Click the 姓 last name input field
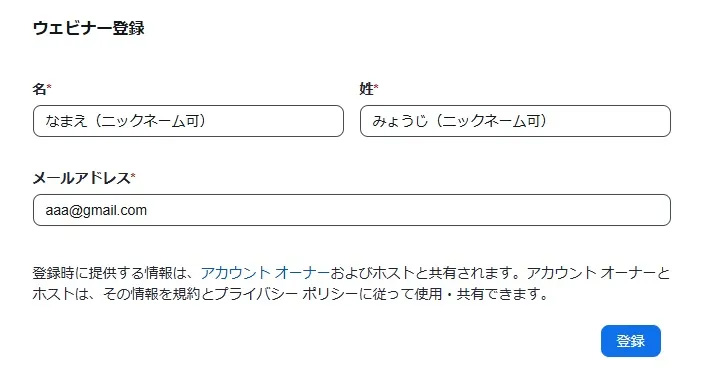 point(515,121)
